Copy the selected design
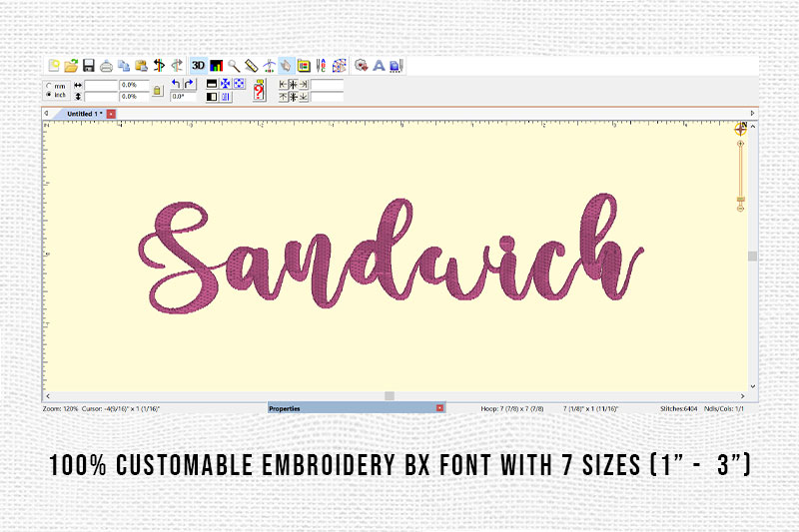Image resolution: width=799 pixels, height=532 pixels. 124,65
